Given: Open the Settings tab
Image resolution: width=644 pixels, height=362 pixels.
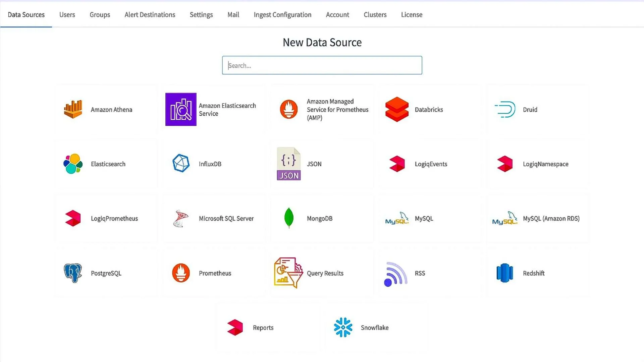Looking at the screenshot, I should click(201, 15).
